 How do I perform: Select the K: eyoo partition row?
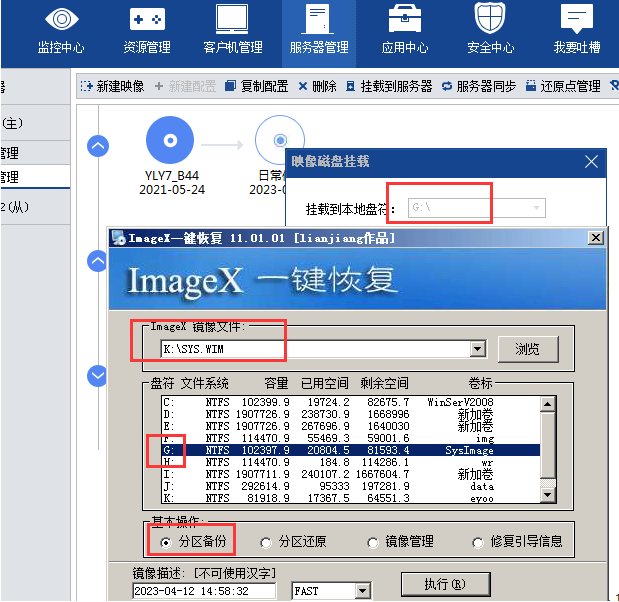coord(351,498)
